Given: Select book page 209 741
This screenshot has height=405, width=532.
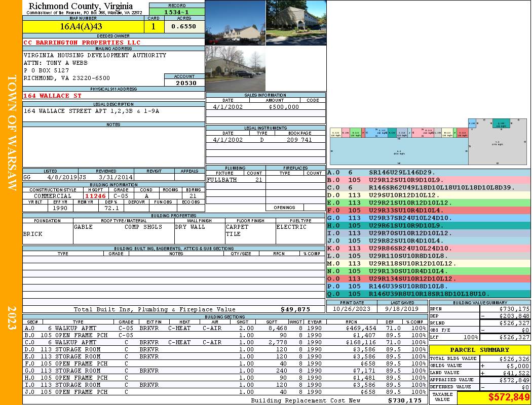Looking at the screenshot, I should click(x=299, y=140).
